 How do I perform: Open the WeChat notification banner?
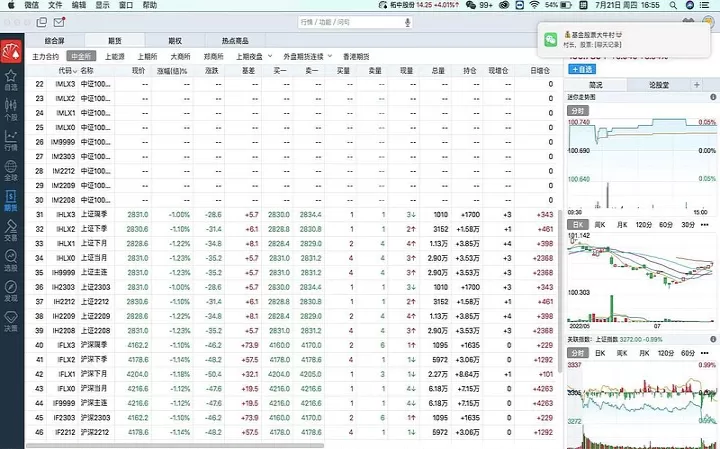(624, 40)
